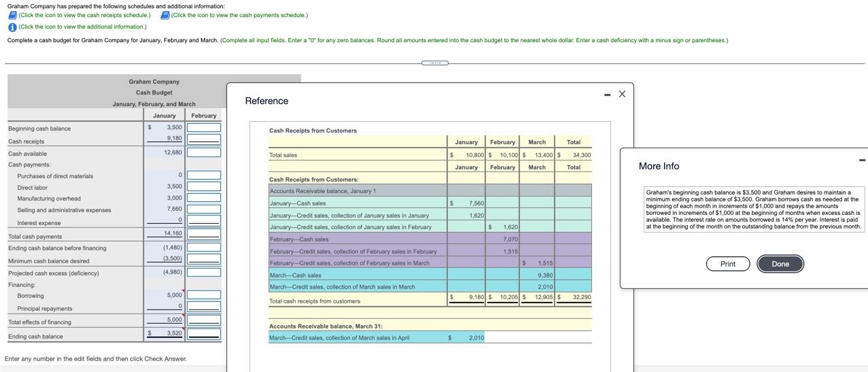Click the February column header in cash budget
Screen dimensions: 868x372
click(x=204, y=116)
